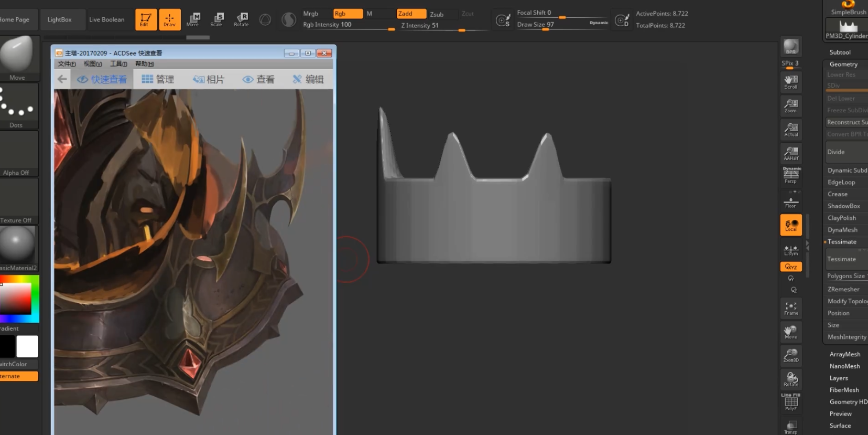Switch to ACDSee 相片 tab
868x435 pixels.
pos(208,79)
